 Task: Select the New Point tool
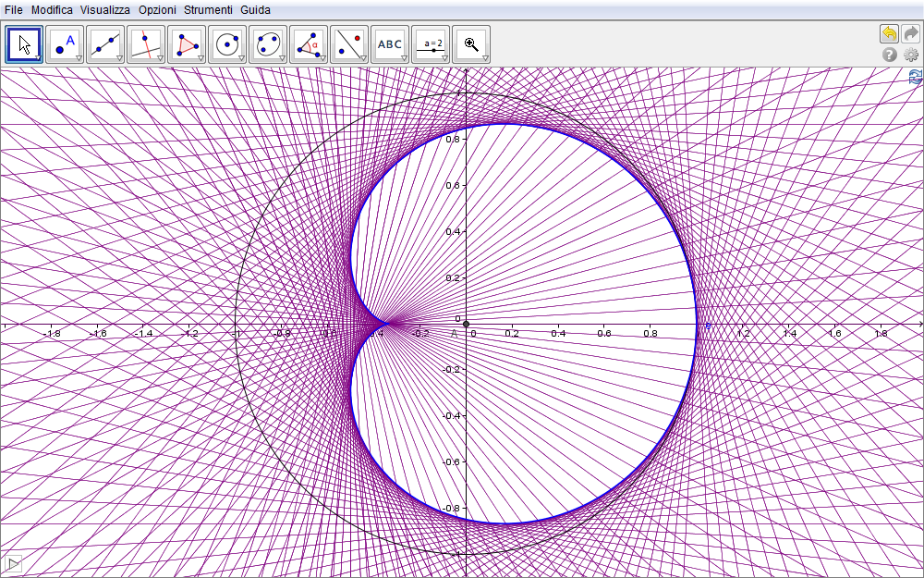coord(65,44)
